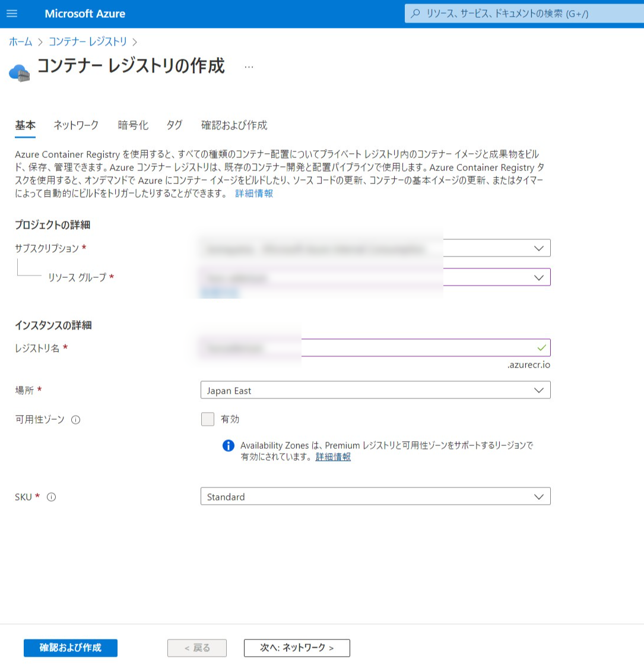Click the 確認および作成 button

(70, 648)
